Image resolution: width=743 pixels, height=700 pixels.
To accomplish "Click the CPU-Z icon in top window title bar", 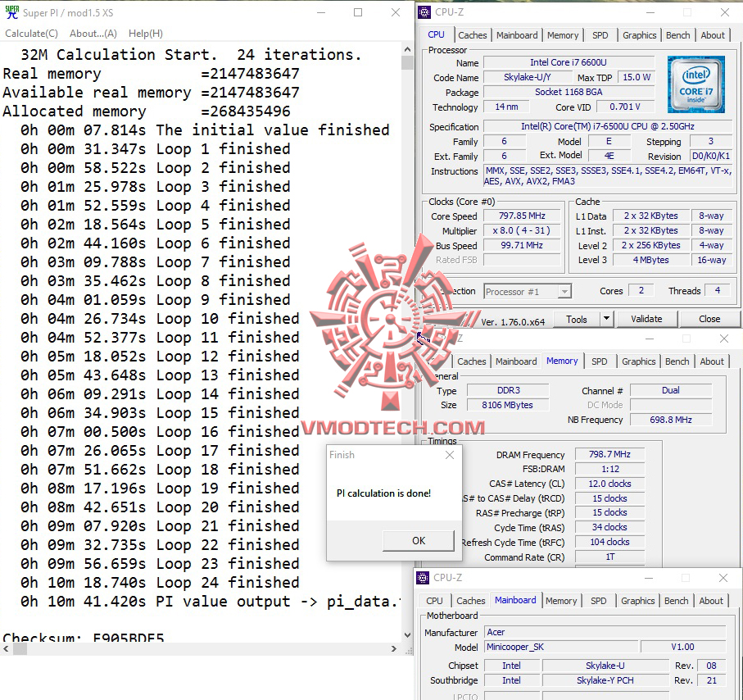I will [x=424, y=12].
